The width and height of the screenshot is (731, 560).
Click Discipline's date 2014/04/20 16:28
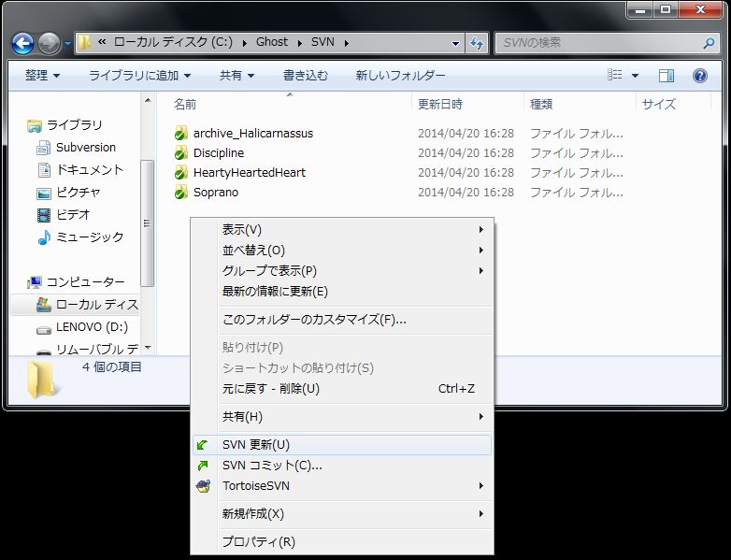(x=466, y=153)
